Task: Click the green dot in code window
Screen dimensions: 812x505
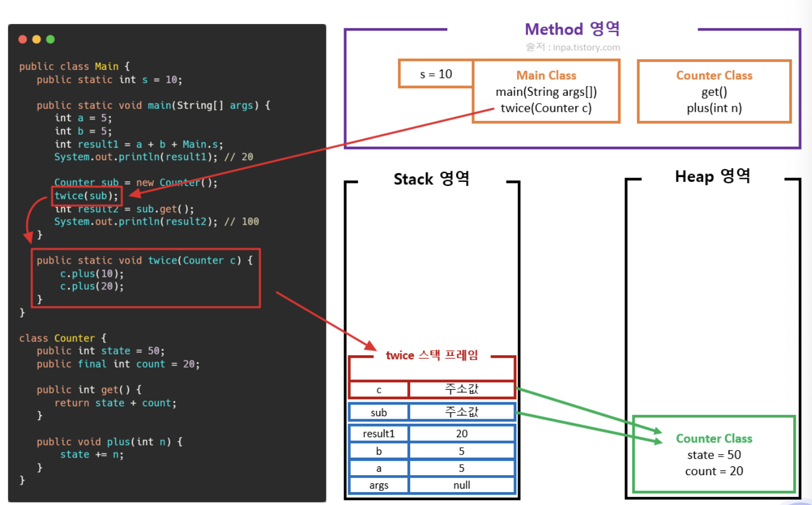Action: (x=51, y=39)
